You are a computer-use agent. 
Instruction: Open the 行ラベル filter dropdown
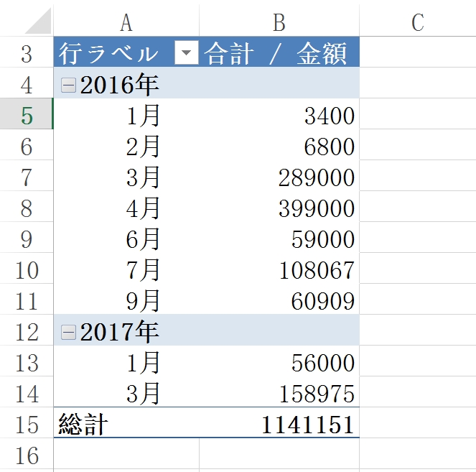[187, 54]
